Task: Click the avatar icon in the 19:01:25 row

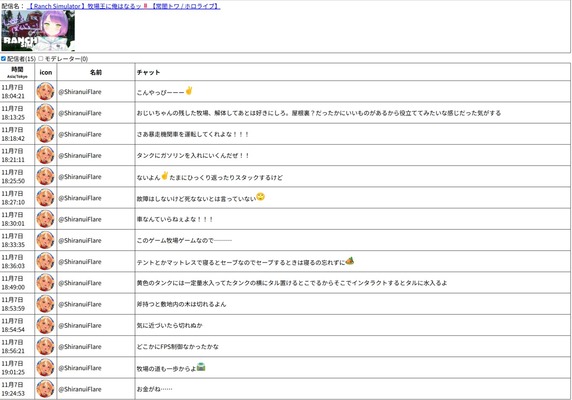Action: pos(46,368)
